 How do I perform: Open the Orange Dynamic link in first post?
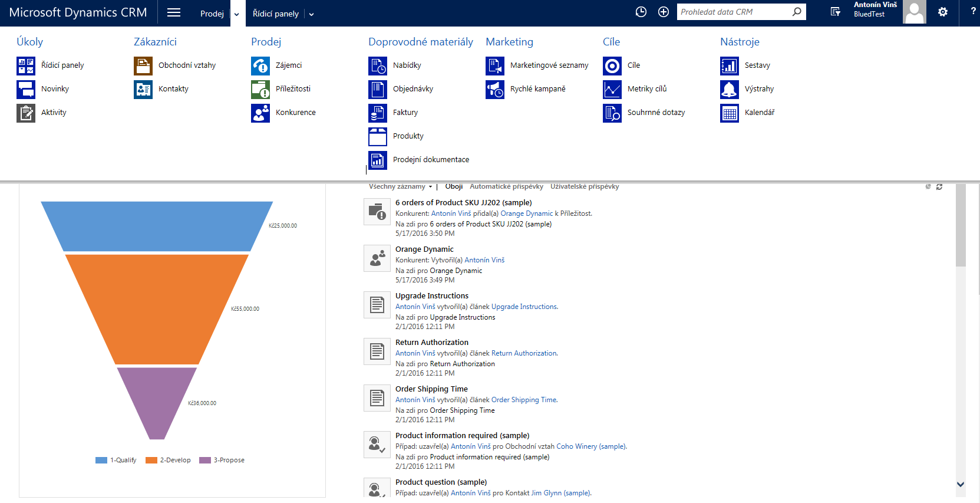[x=527, y=213]
